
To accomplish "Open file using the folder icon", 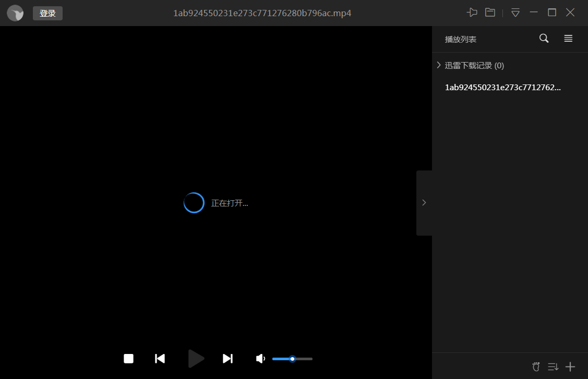I will (490, 13).
